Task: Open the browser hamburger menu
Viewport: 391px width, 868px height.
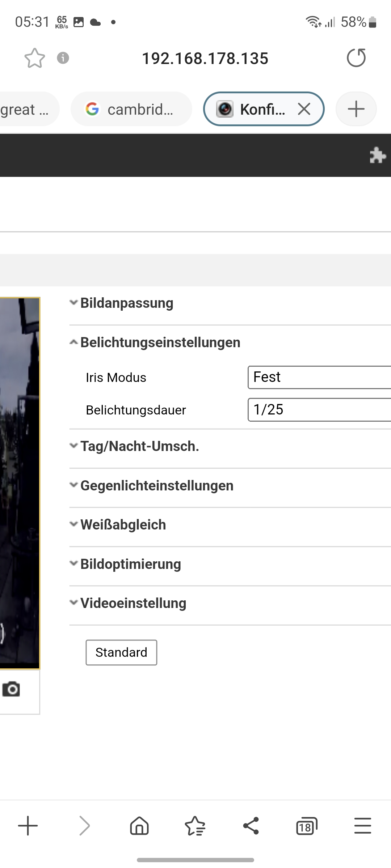Action: (362, 826)
